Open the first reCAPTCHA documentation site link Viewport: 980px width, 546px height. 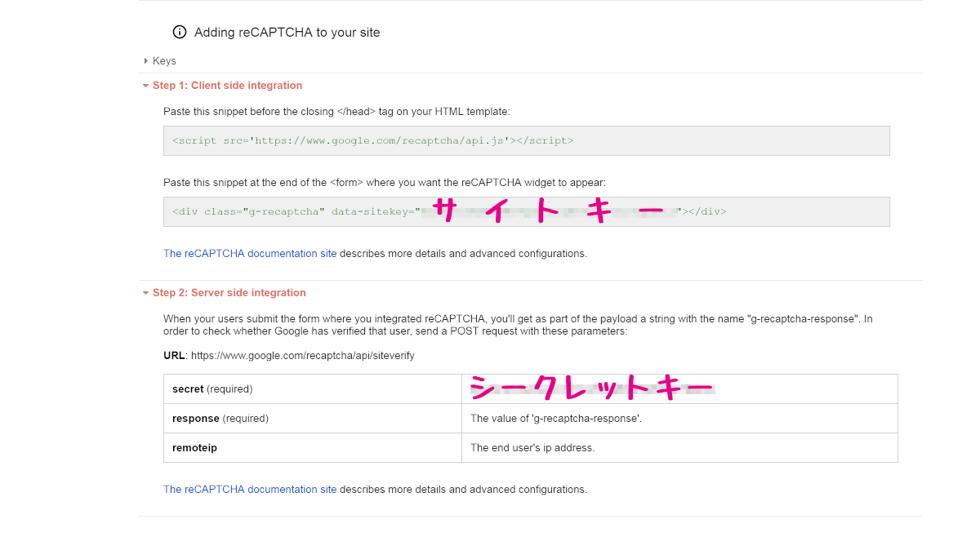(x=250, y=254)
